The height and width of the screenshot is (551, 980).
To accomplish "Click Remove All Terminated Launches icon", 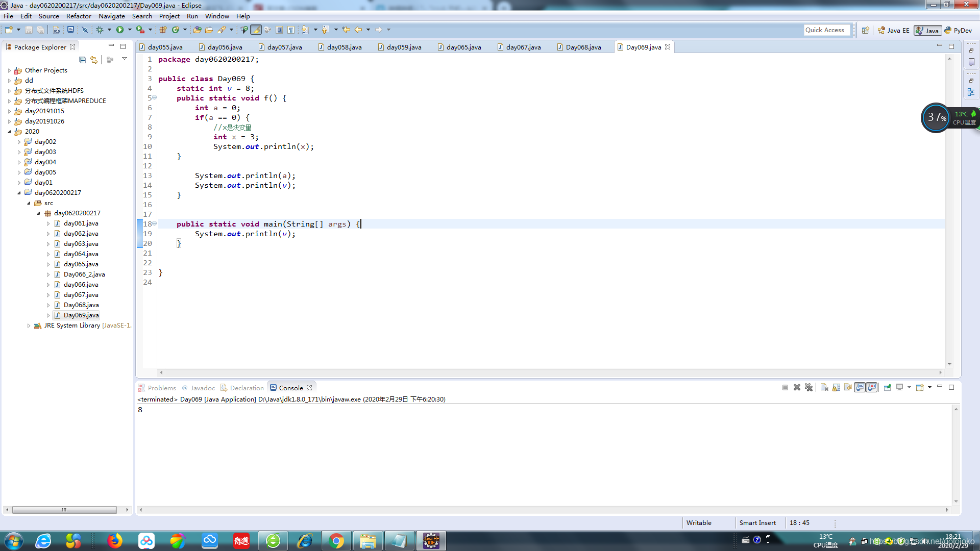I will (x=808, y=388).
